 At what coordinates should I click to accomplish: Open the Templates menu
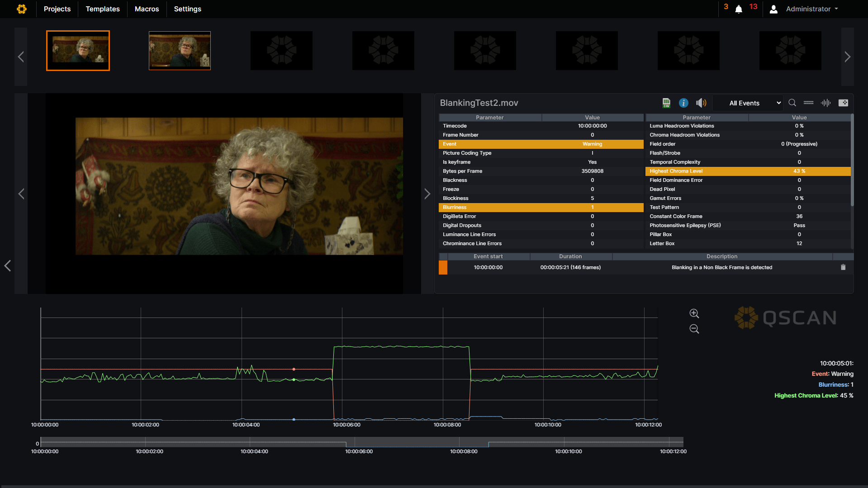click(x=103, y=9)
